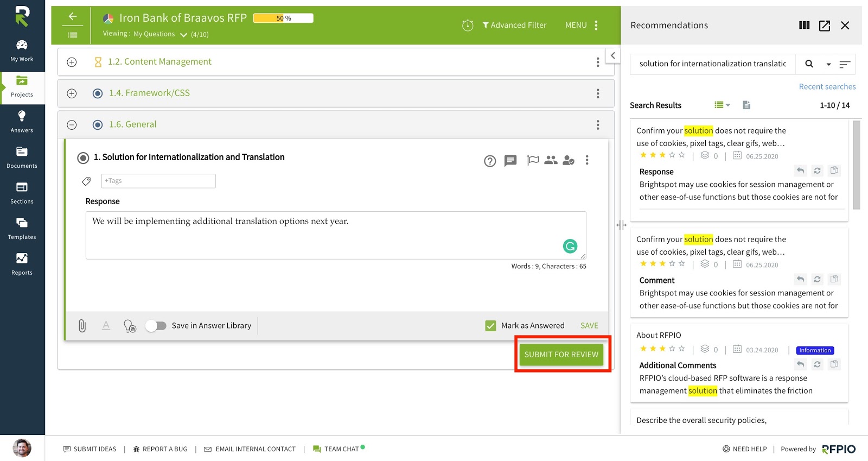Collapse the Recommendations panel with chevron
This screenshot has height=461, width=868.
click(613, 55)
